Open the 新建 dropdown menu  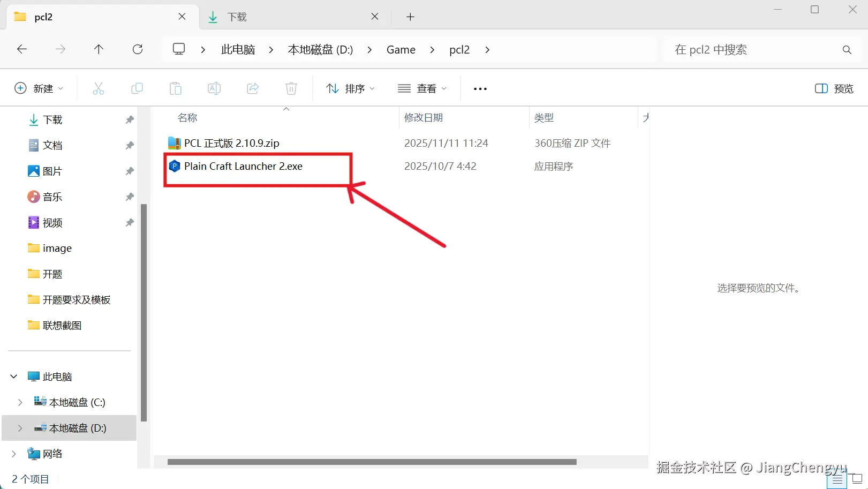coord(39,88)
